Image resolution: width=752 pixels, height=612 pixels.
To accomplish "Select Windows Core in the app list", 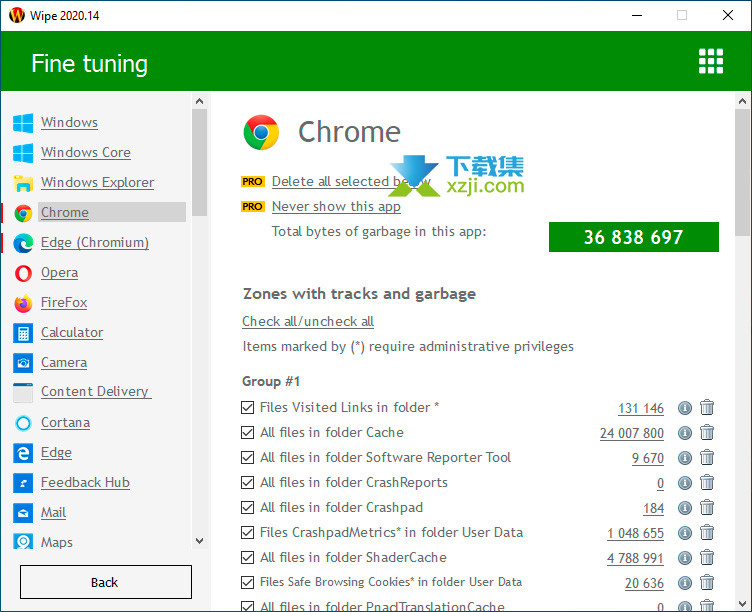I will [86, 153].
